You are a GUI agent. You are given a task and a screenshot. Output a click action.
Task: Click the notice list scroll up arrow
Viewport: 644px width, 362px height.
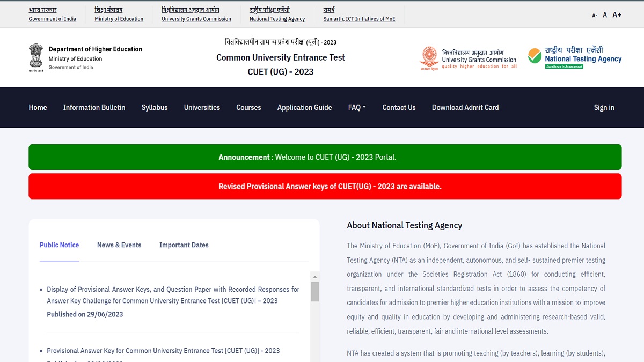tap(315, 276)
